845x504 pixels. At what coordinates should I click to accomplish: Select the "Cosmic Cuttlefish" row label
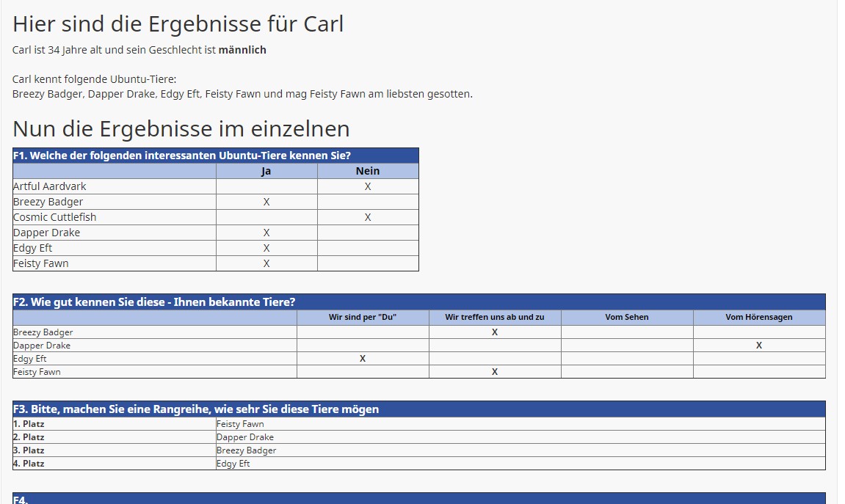[x=54, y=217]
